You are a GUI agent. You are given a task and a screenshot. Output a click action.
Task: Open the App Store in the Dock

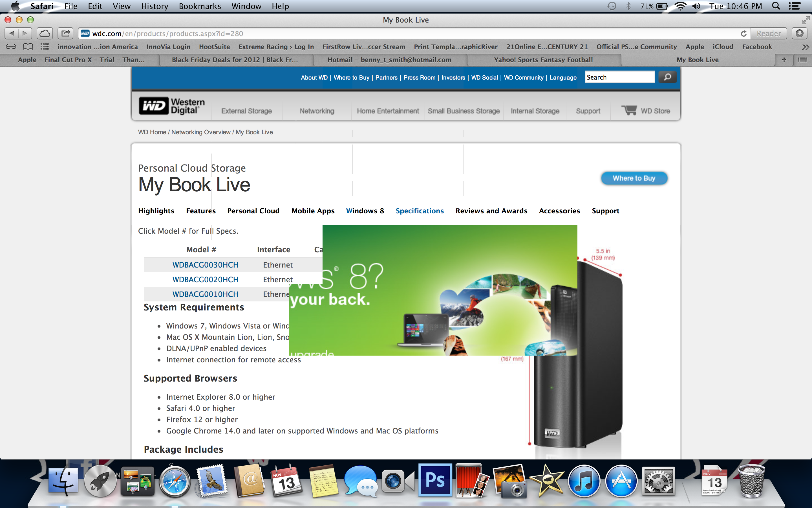(621, 481)
